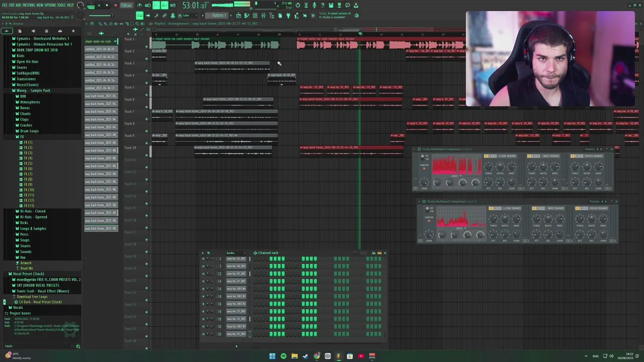Open Presets on upper Multiband Compressor

(x=590, y=149)
